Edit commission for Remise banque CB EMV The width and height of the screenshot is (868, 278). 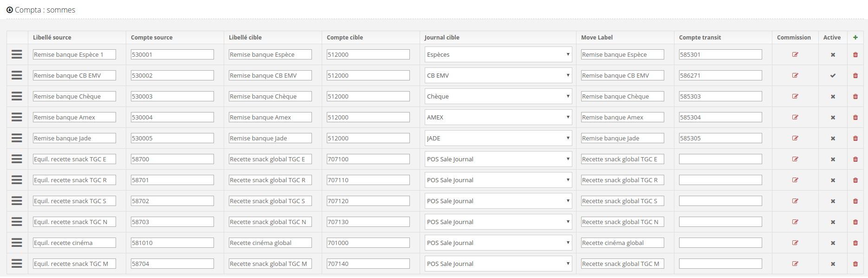(795, 75)
